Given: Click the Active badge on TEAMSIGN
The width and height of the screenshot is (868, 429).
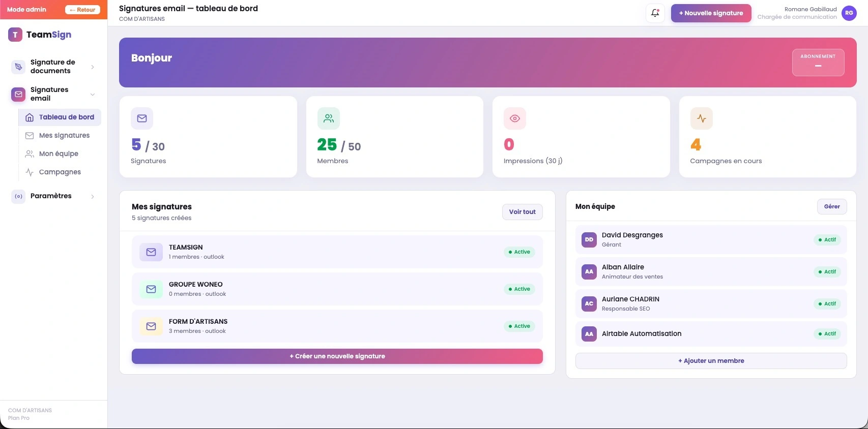Looking at the screenshot, I should (x=519, y=252).
